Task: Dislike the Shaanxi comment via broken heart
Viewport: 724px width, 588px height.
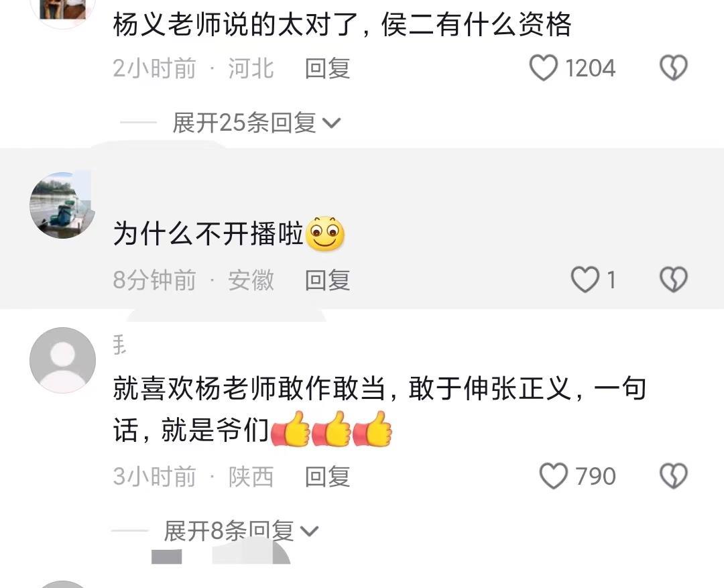Action: 674,476
